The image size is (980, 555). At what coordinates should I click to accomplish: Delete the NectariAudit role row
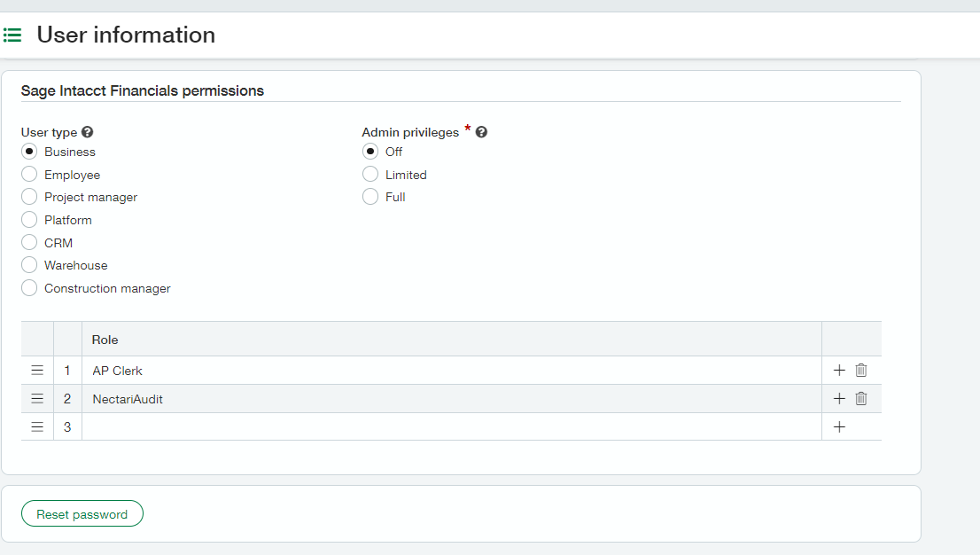coord(860,399)
